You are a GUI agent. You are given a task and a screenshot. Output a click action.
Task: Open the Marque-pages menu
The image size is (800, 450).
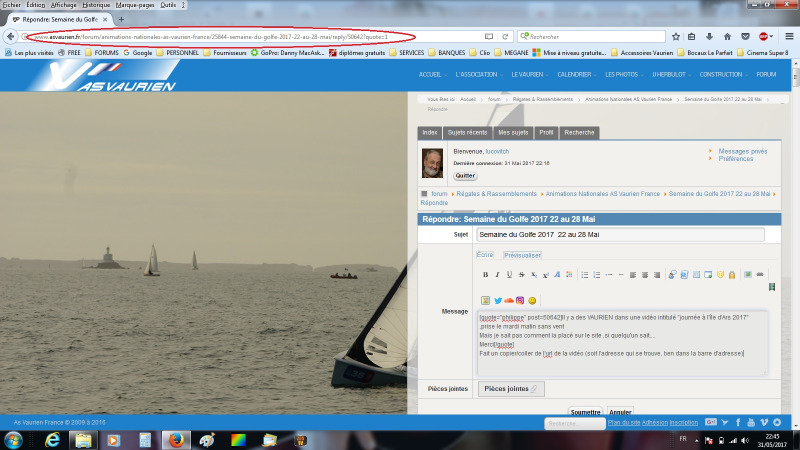pyautogui.click(x=135, y=5)
